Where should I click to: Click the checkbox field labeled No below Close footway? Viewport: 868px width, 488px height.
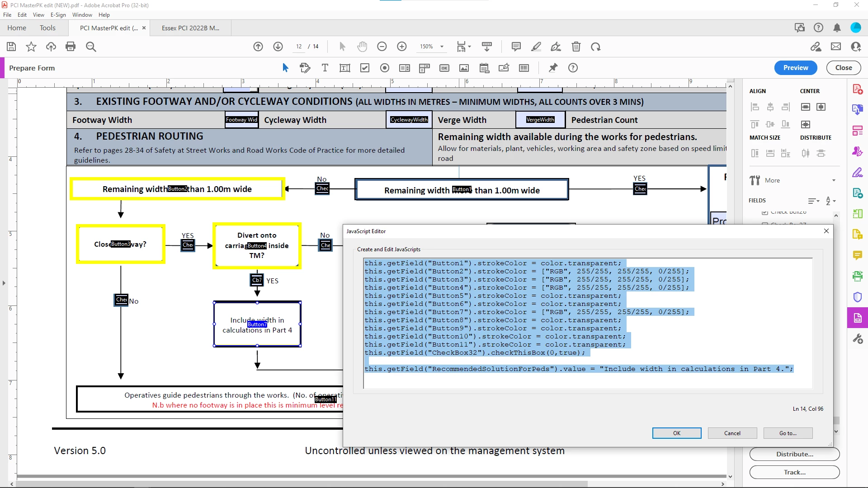coord(121,300)
